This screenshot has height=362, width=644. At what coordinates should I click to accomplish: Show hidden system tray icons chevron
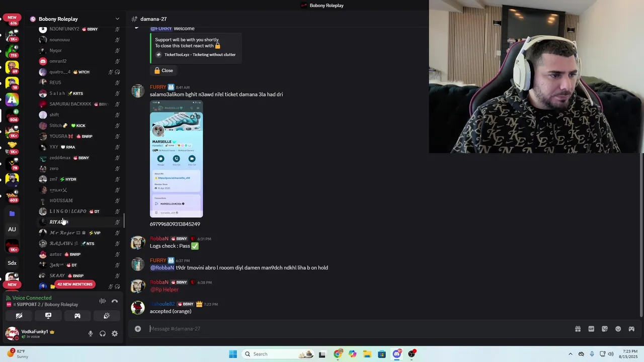(570, 354)
